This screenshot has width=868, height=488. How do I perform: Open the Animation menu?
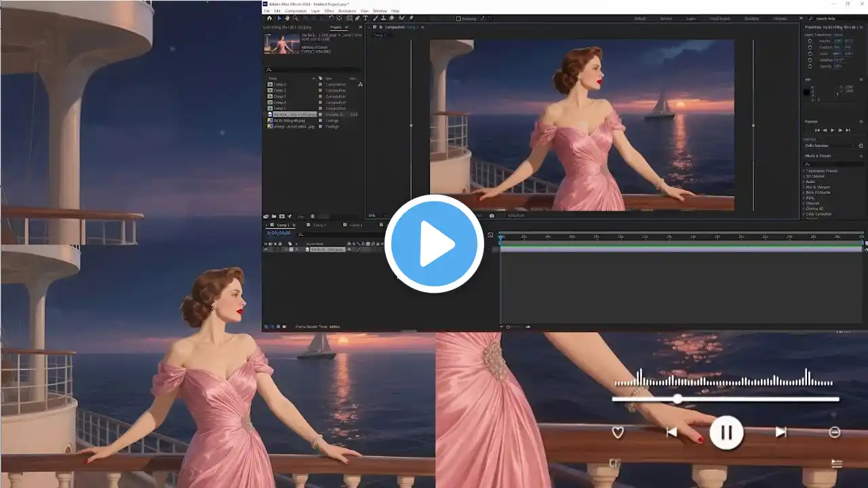click(x=347, y=11)
